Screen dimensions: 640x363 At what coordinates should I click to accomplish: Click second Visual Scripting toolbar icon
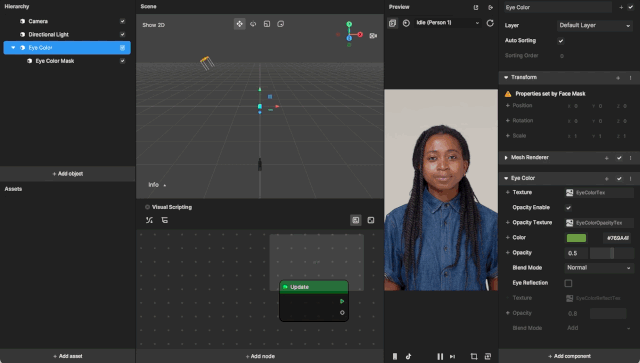point(164,220)
